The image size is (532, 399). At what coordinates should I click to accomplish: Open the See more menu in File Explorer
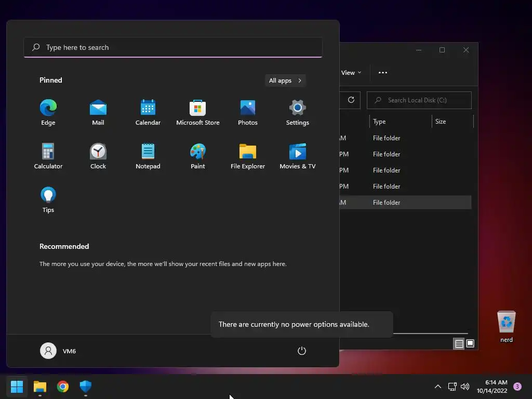coord(383,73)
